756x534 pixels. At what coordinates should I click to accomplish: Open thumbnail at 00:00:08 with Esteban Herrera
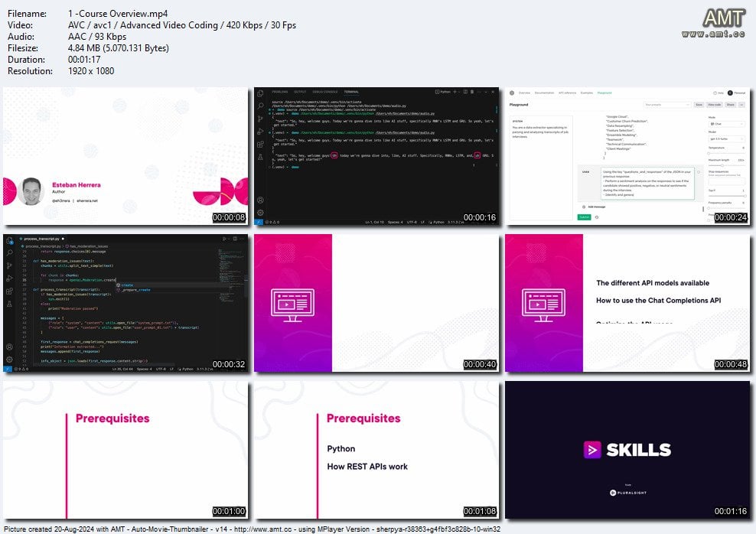point(125,156)
